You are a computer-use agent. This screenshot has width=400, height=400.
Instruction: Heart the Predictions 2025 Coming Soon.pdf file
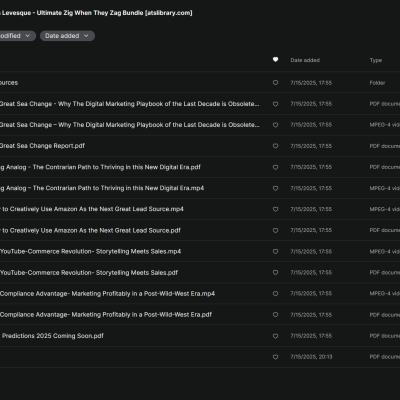(275, 336)
